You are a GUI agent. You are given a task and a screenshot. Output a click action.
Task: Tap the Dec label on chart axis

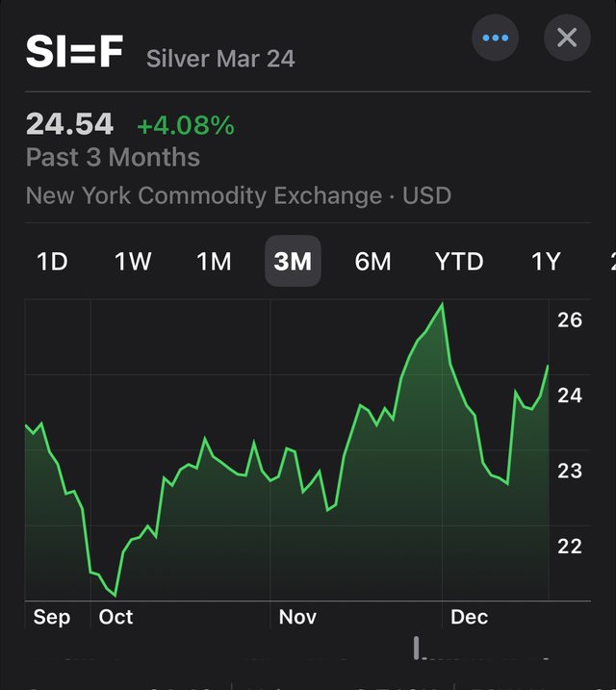coord(469,617)
